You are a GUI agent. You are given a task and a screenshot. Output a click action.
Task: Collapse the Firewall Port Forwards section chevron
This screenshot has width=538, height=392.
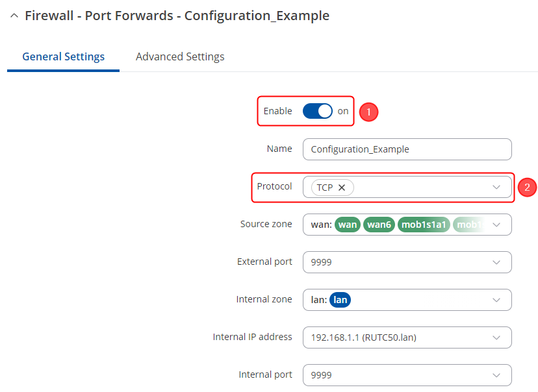tap(14, 16)
